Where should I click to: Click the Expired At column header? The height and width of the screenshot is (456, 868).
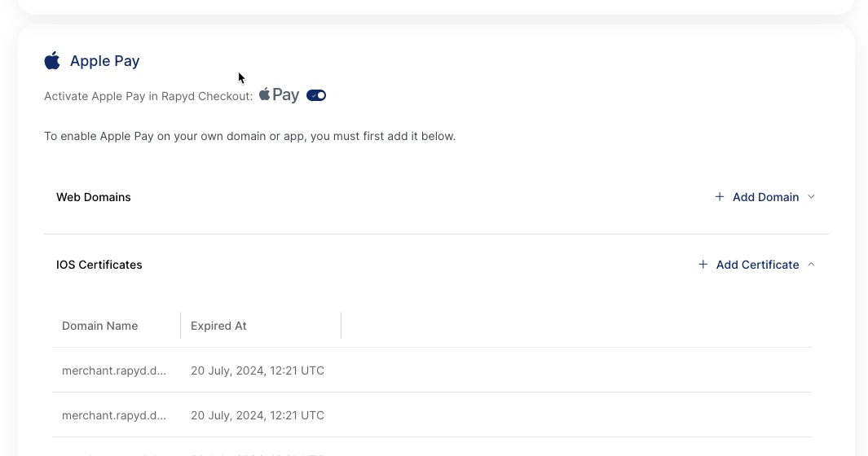[218, 326]
